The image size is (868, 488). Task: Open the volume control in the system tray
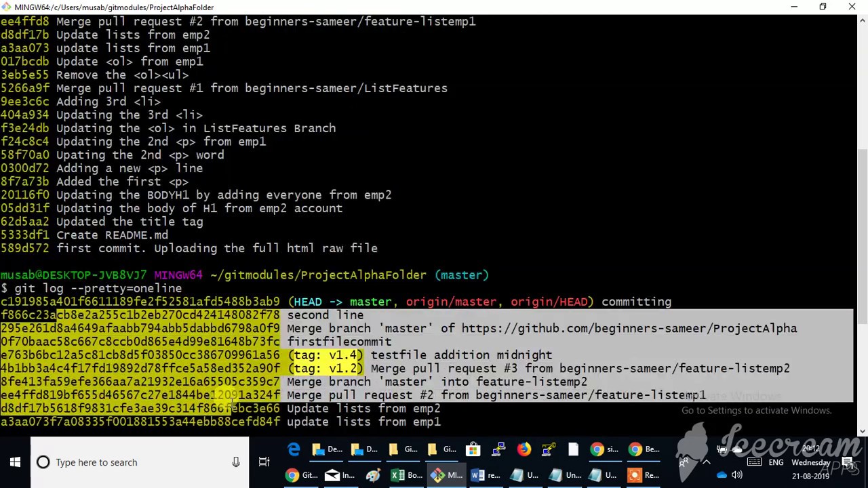pos(736,475)
